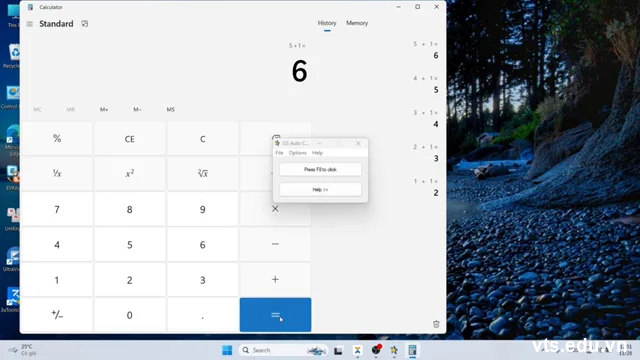Click the recording app icon with red dot
The width and height of the screenshot is (640, 360).
coord(376,350)
